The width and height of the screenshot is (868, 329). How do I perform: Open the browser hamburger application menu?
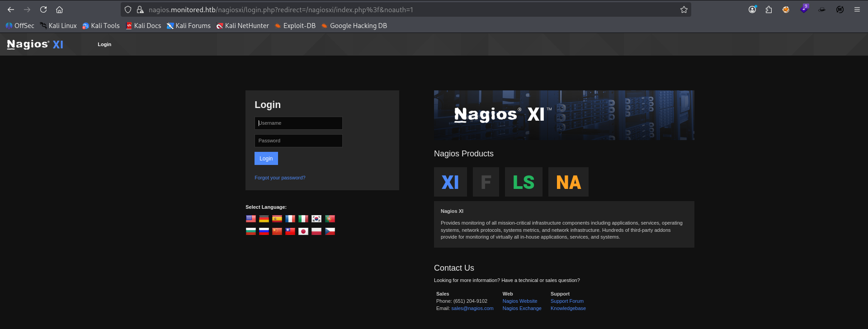pyautogui.click(x=857, y=9)
